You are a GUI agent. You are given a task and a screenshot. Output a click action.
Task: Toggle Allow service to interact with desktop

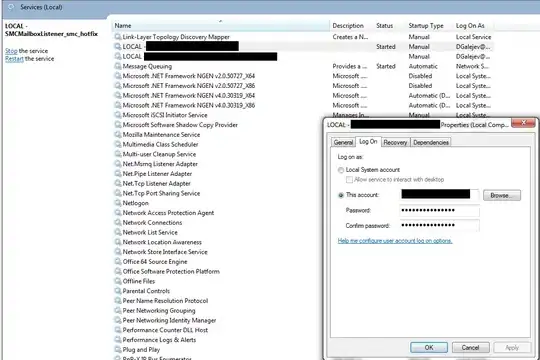[x=349, y=179]
